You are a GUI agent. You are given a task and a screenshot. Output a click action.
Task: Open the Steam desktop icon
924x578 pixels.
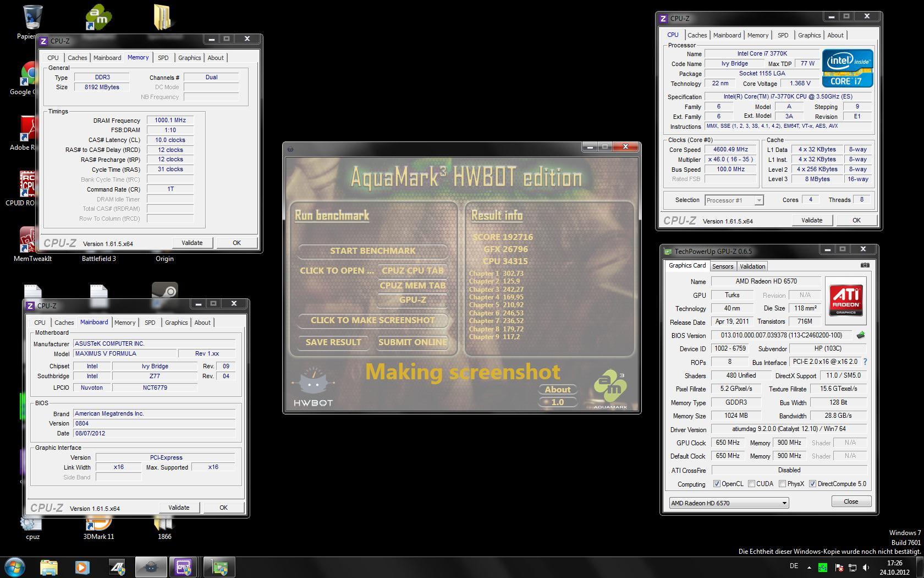pos(164,291)
